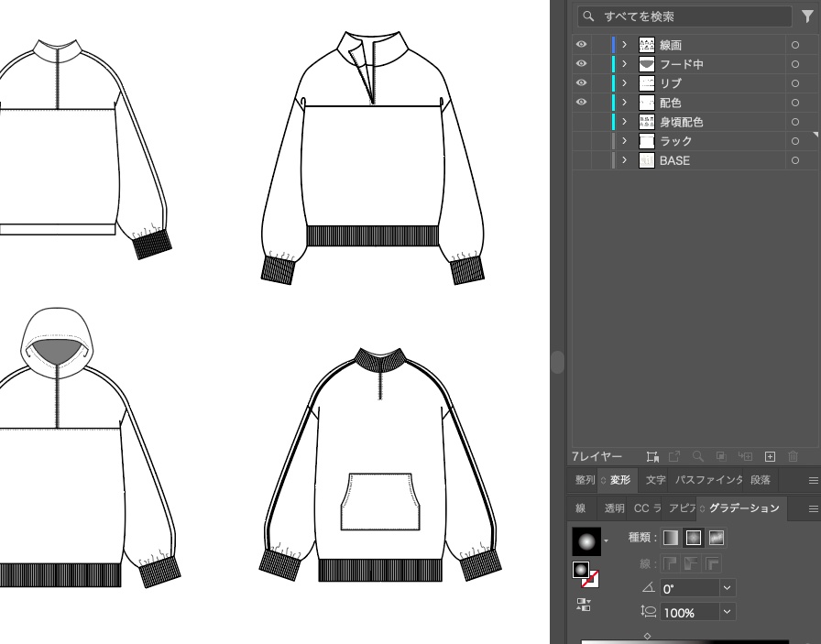Click the middle stroke gradient option icon
Image resolution: width=821 pixels, height=644 pixels.
(691, 563)
